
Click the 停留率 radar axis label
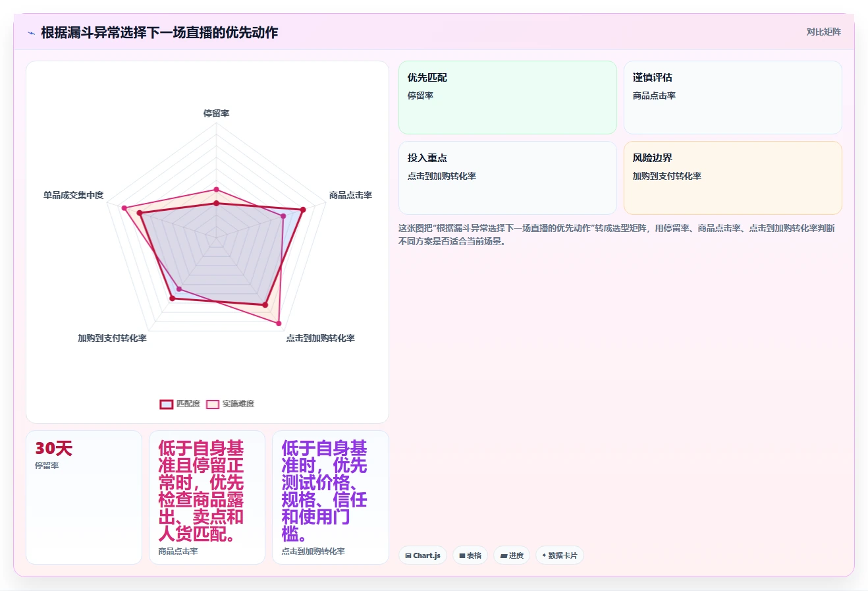[216, 113]
